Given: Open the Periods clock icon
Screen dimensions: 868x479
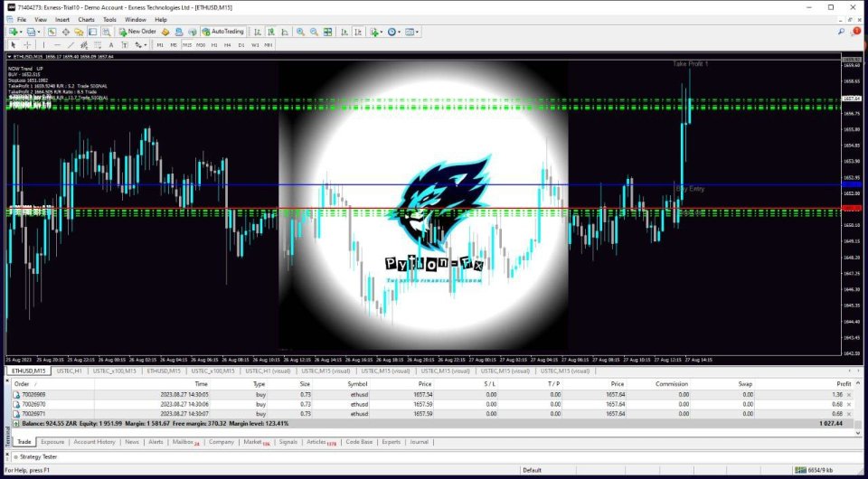Looking at the screenshot, I should [x=392, y=32].
